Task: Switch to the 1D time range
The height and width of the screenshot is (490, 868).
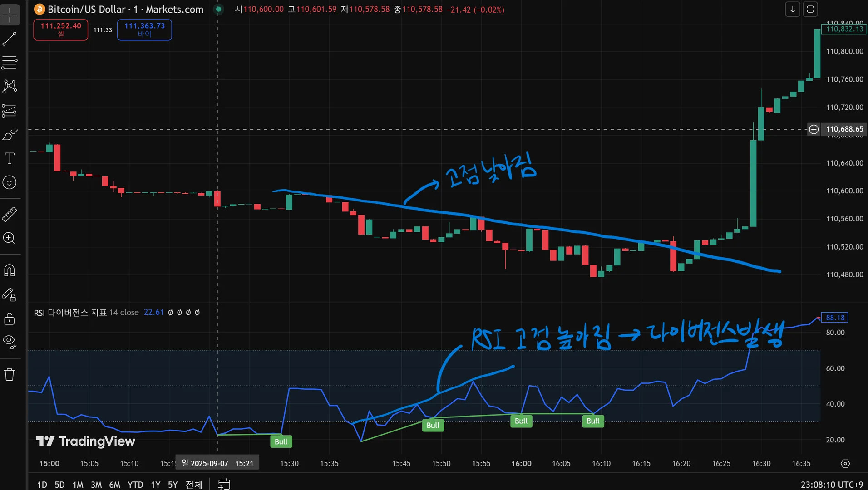Action: tap(42, 485)
